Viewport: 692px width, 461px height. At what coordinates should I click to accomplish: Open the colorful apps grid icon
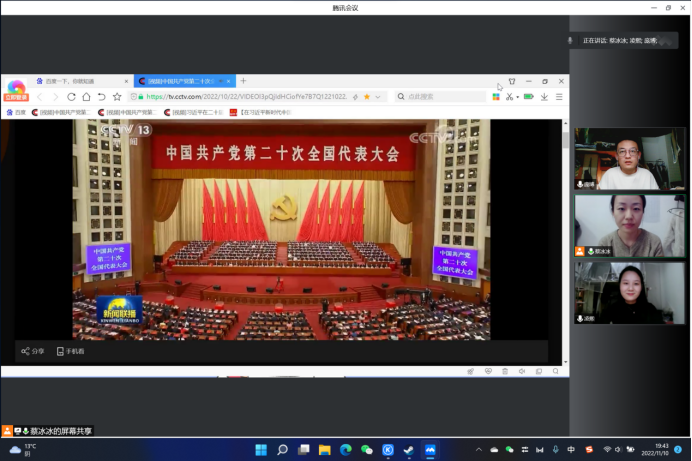click(x=496, y=97)
